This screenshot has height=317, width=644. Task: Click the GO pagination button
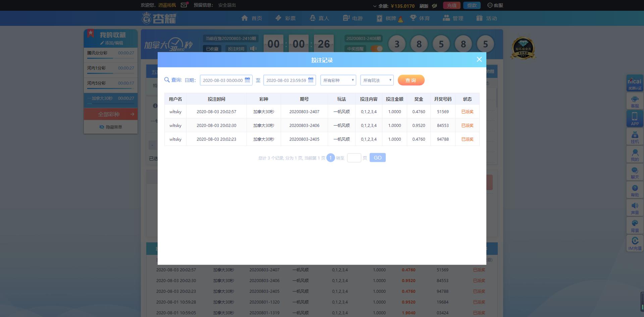point(378,157)
